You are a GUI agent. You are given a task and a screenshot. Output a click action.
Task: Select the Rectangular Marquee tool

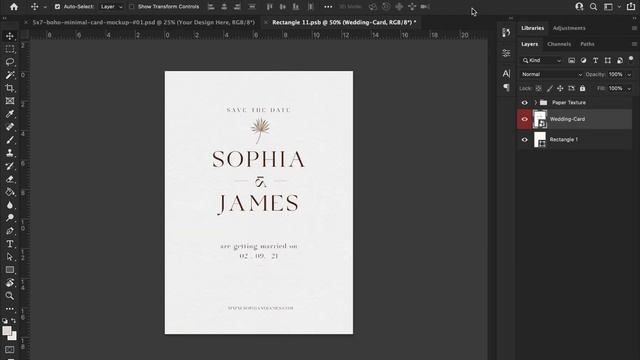[x=10, y=49]
